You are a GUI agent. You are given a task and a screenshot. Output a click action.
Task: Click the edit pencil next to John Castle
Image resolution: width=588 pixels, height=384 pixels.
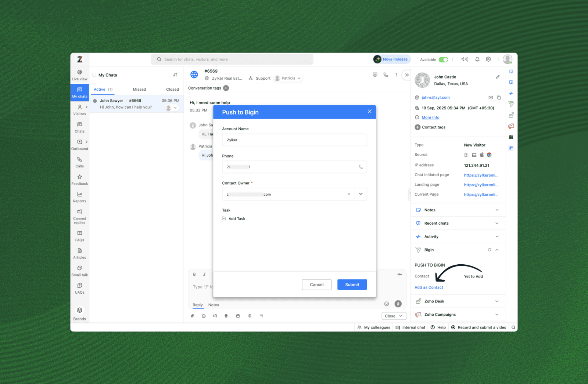[x=498, y=77]
